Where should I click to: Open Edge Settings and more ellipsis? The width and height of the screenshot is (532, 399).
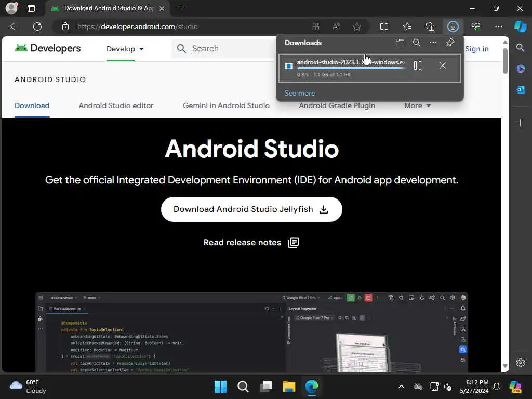[x=498, y=26]
